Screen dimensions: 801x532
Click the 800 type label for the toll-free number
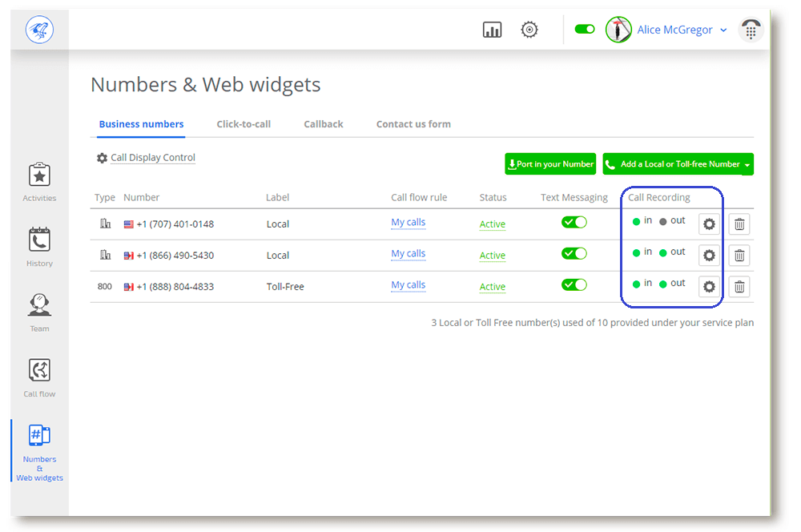click(x=105, y=286)
